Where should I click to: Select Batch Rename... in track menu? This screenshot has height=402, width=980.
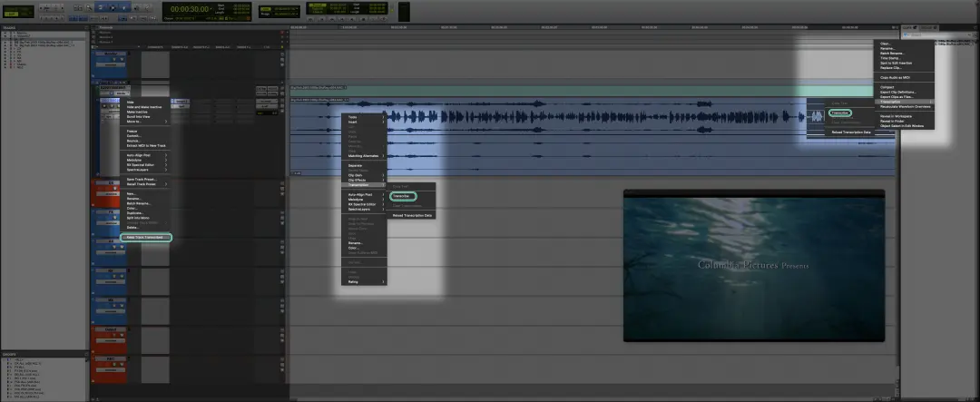coord(144,203)
